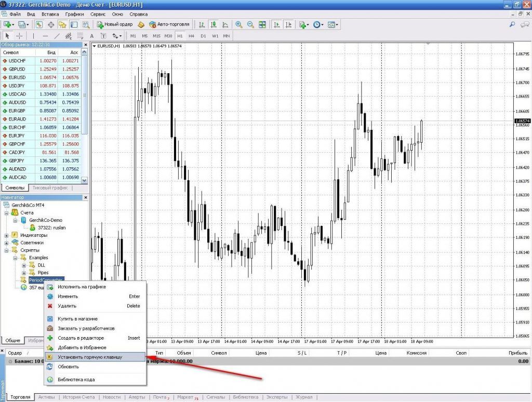Click the tile windows icon in toolbar
Screen dimensions: 532x402
point(262,24)
